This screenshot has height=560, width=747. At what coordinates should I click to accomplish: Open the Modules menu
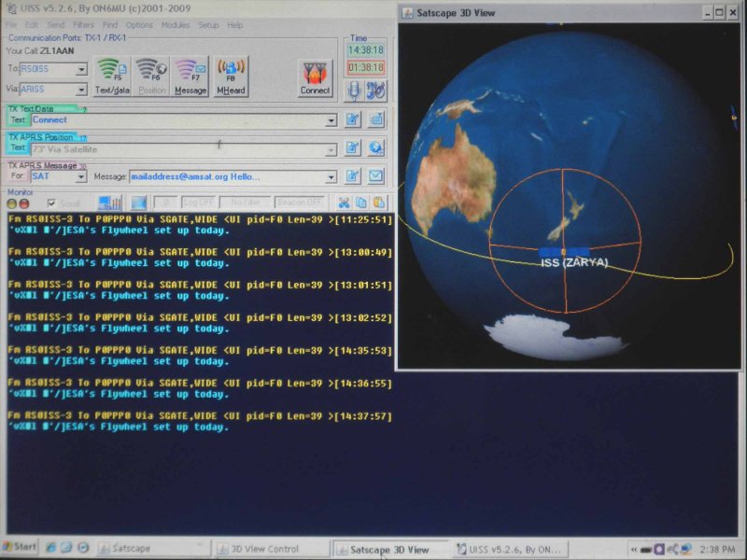pos(176,25)
